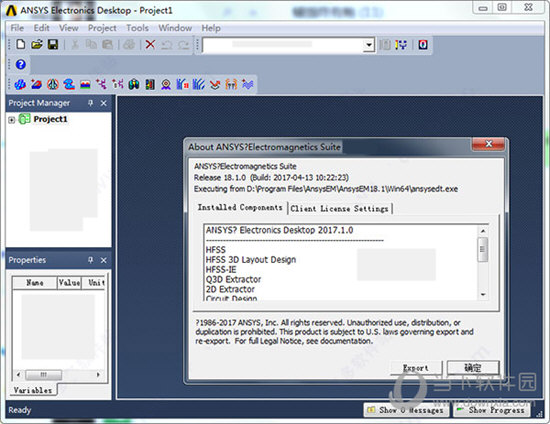Select HFSS 3D Layout Design in the components list
The width and height of the screenshot is (550, 424).
[x=251, y=260]
